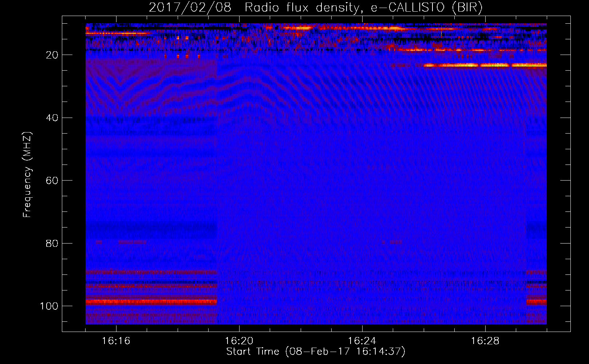Viewport: 589px width, 364px height.
Task: Click the 16:28 time tick label
Action: coord(485,341)
